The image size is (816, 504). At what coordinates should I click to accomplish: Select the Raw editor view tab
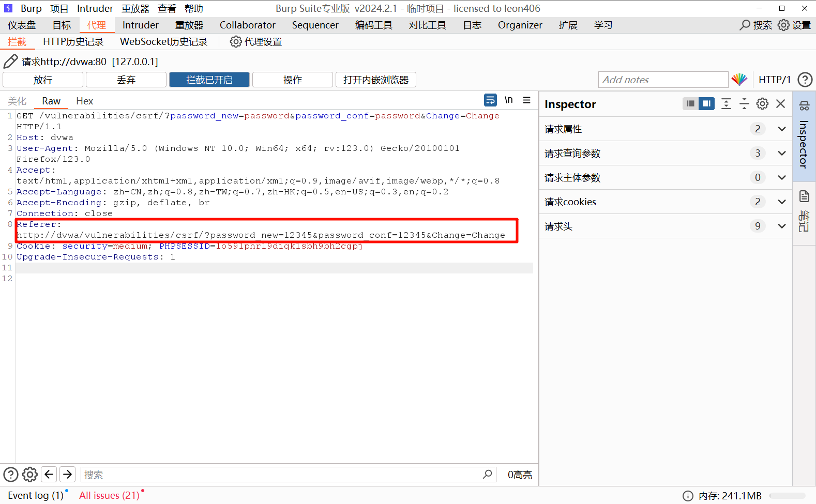[51, 101]
